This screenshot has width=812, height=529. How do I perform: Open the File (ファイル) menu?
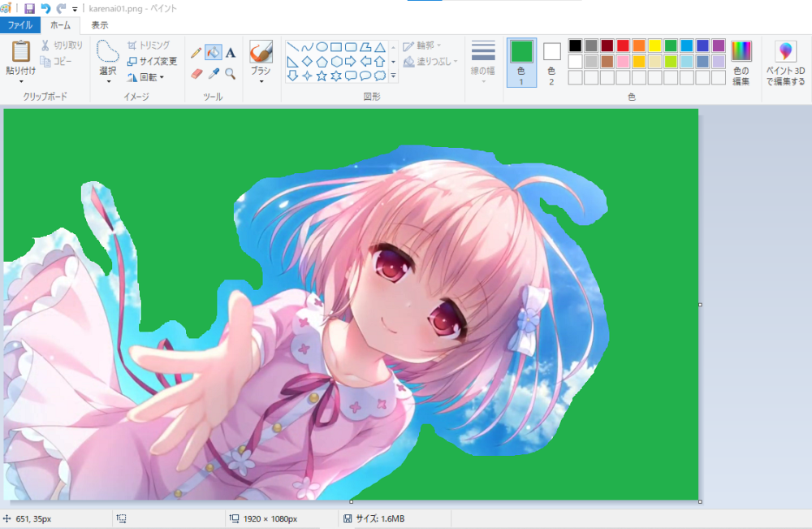[x=20, y=25]
